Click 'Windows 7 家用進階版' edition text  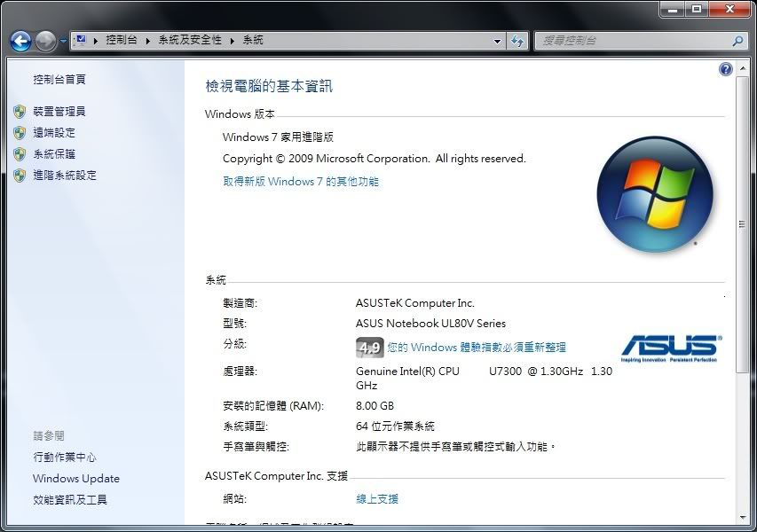click(x=278, y=137)
